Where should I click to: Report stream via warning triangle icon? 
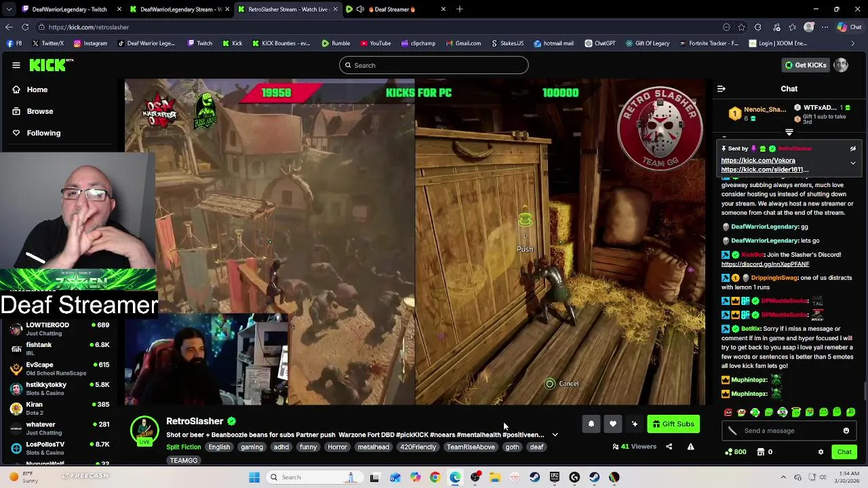(x=690, y=447)
